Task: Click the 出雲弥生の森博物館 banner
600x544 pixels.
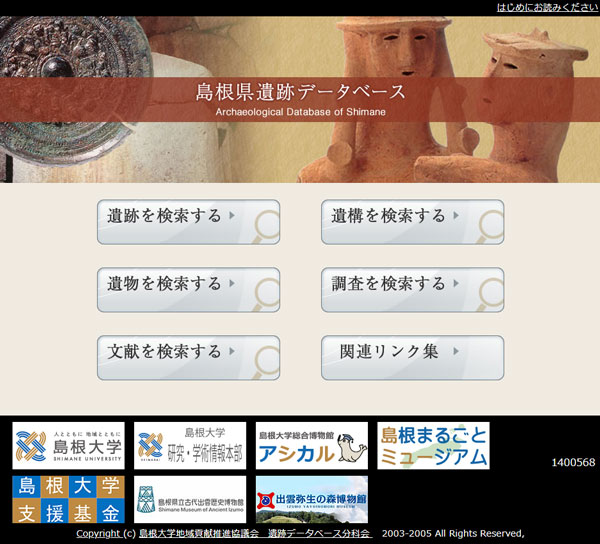Action: 312,500
